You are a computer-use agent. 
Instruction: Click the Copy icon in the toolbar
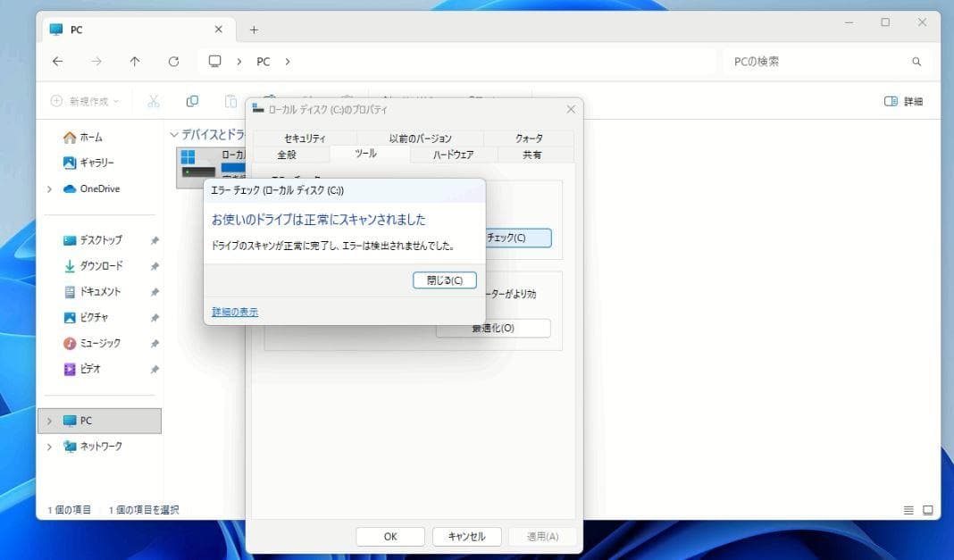tap(191, 100)
